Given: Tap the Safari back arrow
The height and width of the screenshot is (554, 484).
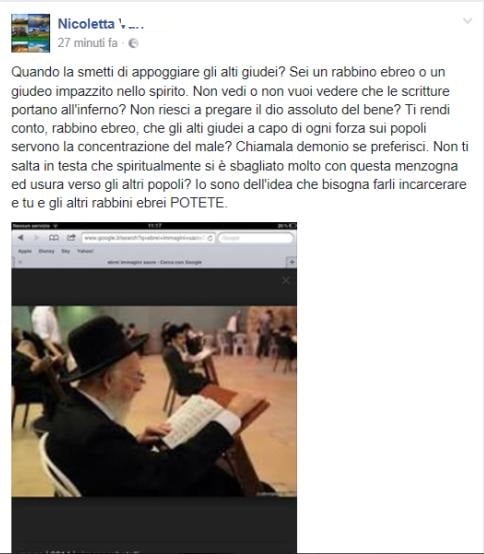Looking at the screenshot, I should point(20,238).
